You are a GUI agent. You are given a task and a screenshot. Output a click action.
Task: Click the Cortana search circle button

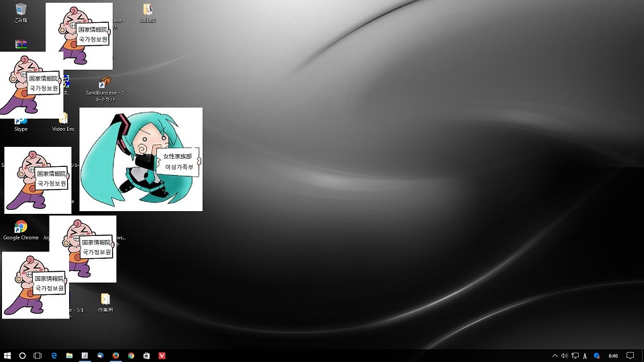(x=22, y=355)
